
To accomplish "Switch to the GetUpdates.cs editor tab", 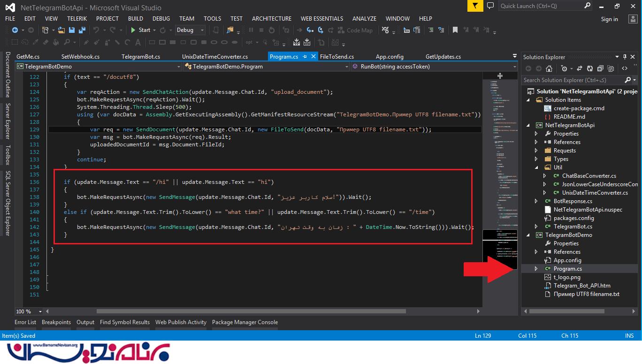I will (443, 57).
